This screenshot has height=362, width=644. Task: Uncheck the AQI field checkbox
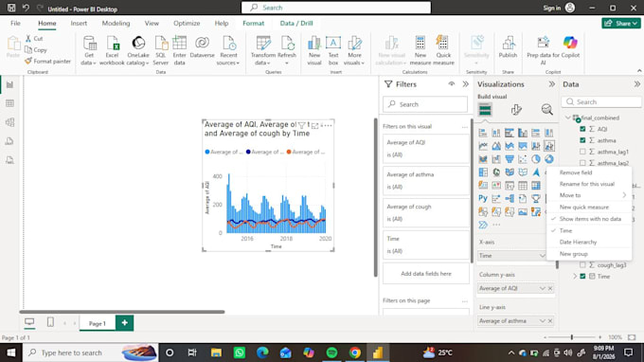click(x=582, y=129)
